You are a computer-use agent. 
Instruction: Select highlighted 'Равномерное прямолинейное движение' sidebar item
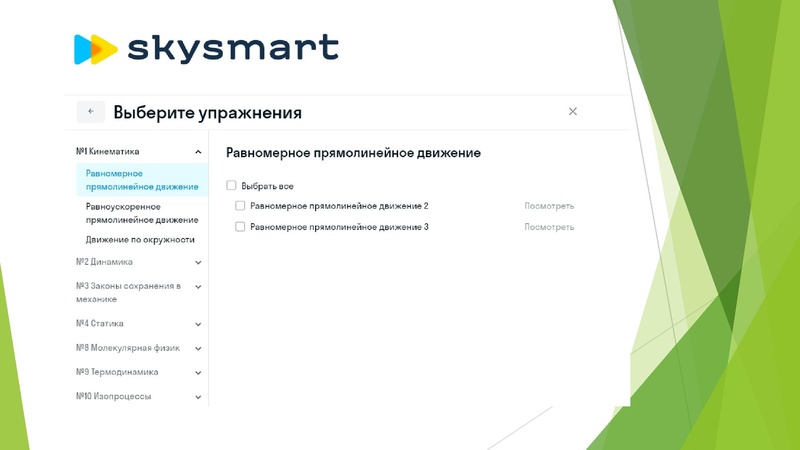[141, 180]
